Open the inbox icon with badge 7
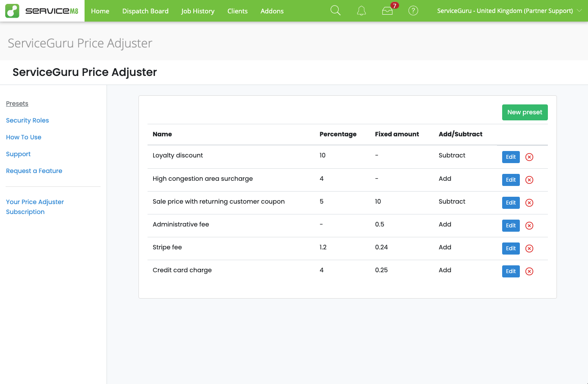The width and height of the screenshot is (588, 384). tap(387, 11)
